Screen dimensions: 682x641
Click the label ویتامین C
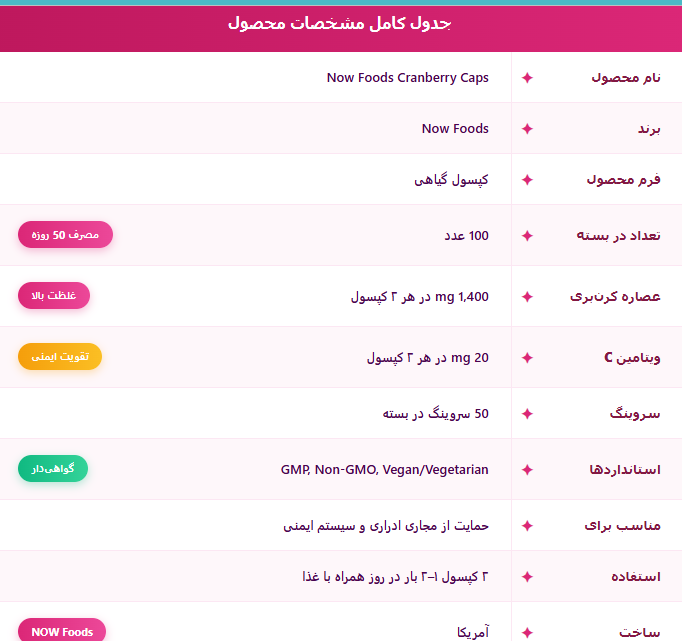click(632, 357)
